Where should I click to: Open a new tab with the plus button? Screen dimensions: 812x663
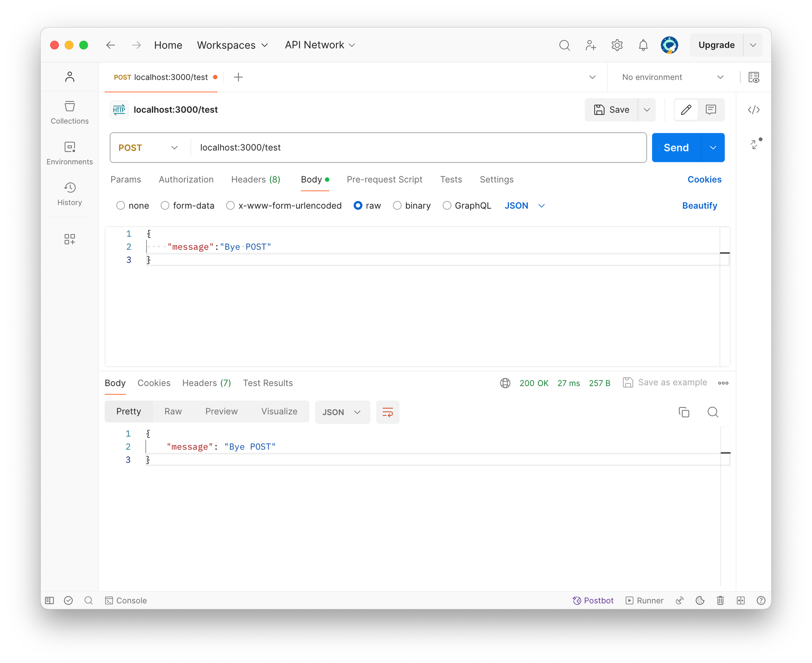click(x=238, y=77)
